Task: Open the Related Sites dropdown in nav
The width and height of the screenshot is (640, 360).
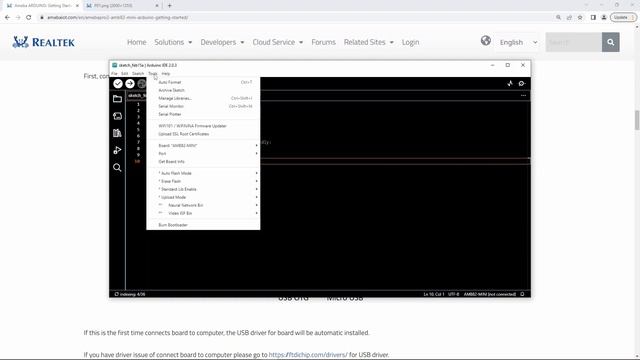Action: tap(369, 42)
